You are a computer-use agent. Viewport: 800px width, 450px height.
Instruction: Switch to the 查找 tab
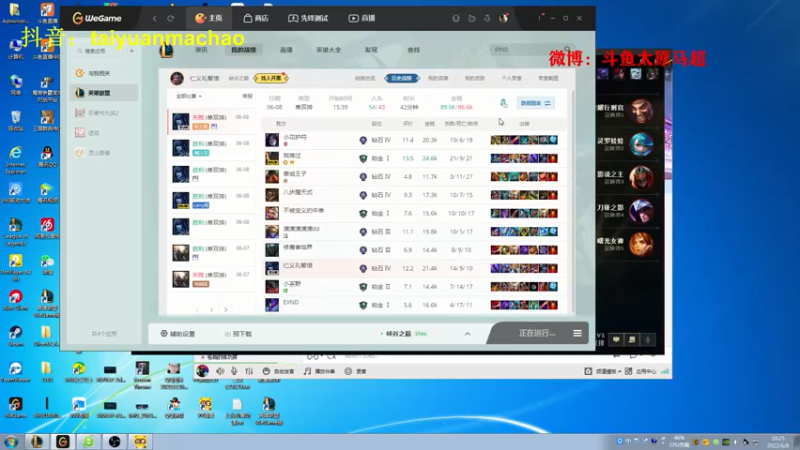tap(414, 49)
